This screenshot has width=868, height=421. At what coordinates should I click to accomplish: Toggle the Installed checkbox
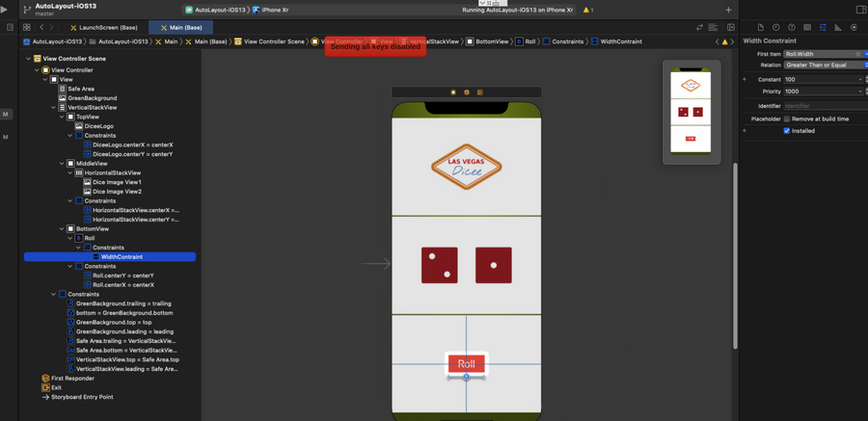click(787, 131)
